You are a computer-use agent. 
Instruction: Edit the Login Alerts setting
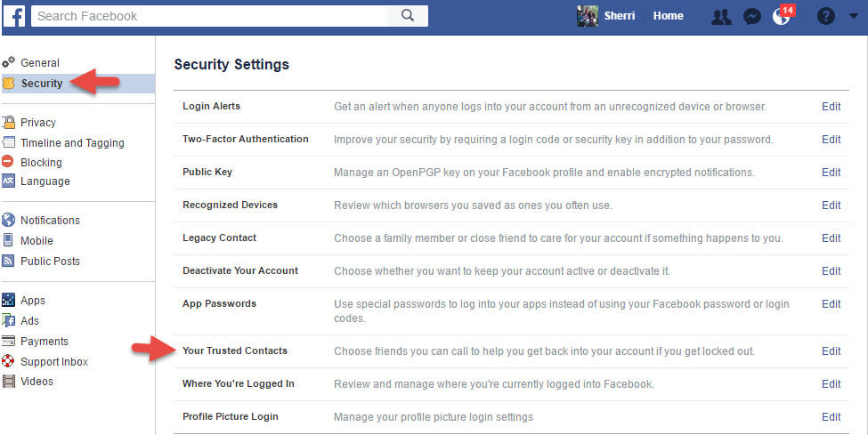pyautogui.click(x=831, y=106)
